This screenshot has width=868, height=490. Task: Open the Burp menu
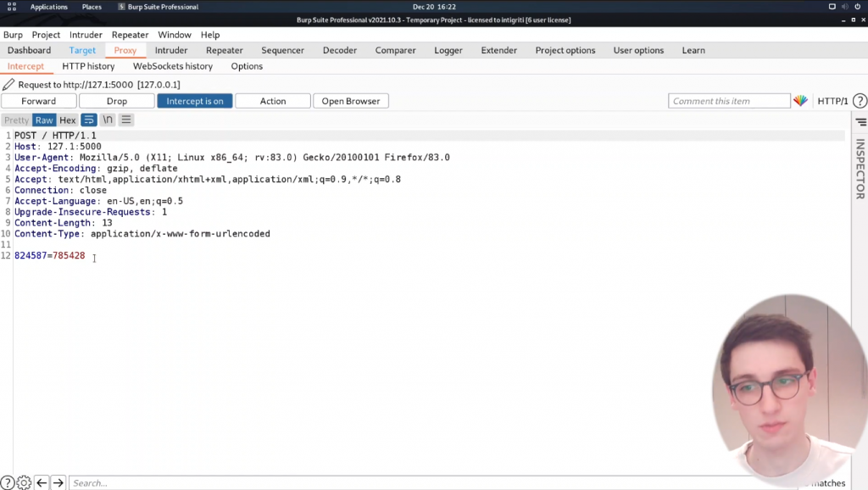[13, 34]
